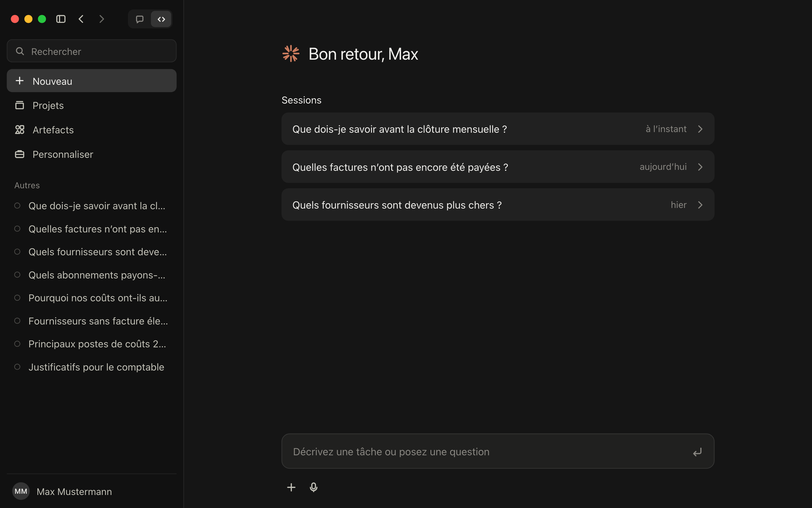Image resolution: width=812 pixels, height=508 pixels.
Task: Submit the prompt with the return arrow icon
Action: tap(697, 452)
